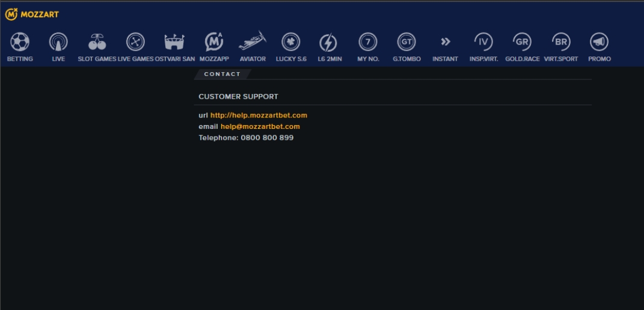The height and width of the screenshot is (310, 644).
Task: Open Gold.Race GR icon
Action: [522, 42]
